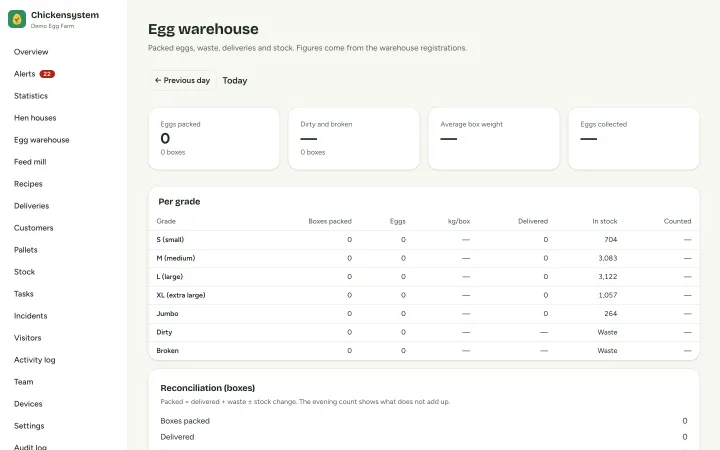Click the Egg warehouse page title
This screenshot has width=720, height=450.
(x=203, y=29)
